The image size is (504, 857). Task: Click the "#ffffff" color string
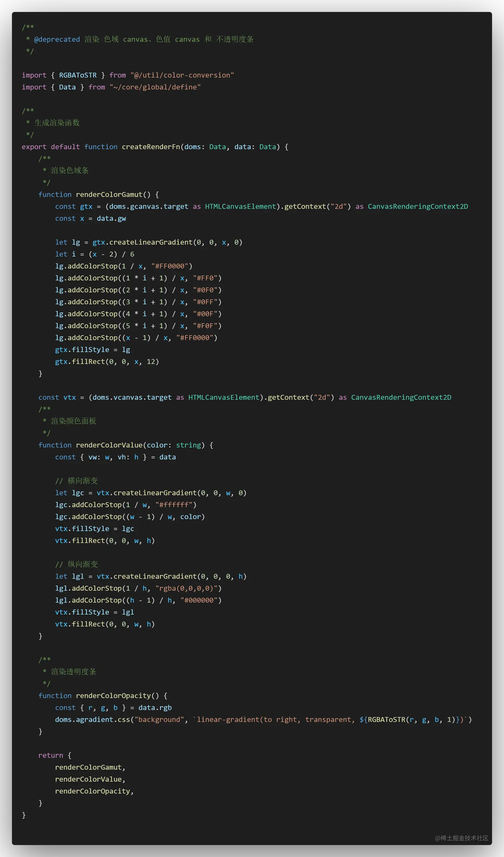click(174, 505)
